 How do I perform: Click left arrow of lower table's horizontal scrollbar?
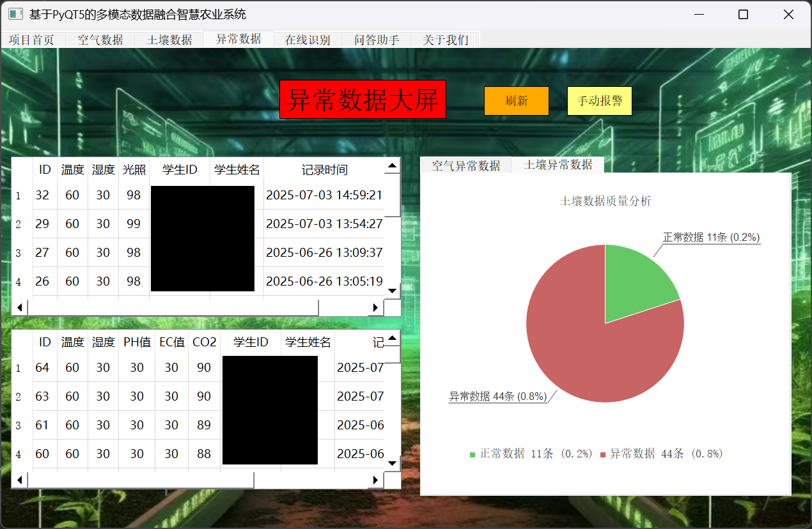(20, 480)
